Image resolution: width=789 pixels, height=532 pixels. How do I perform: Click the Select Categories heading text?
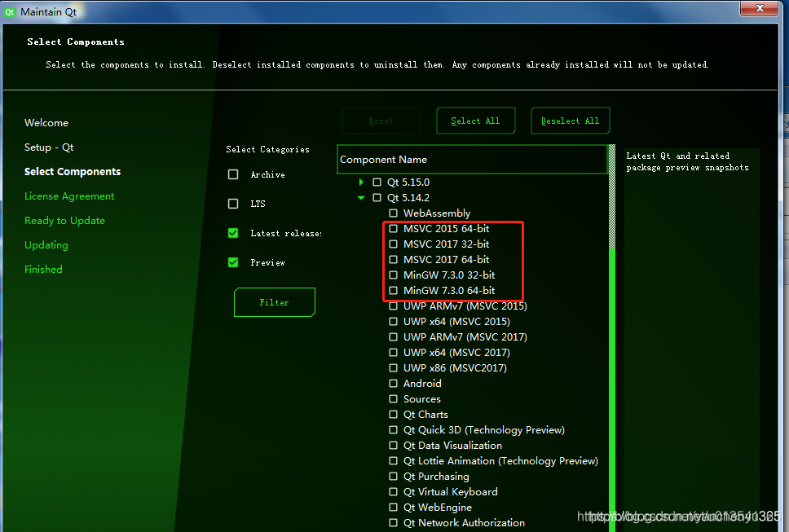267,149
